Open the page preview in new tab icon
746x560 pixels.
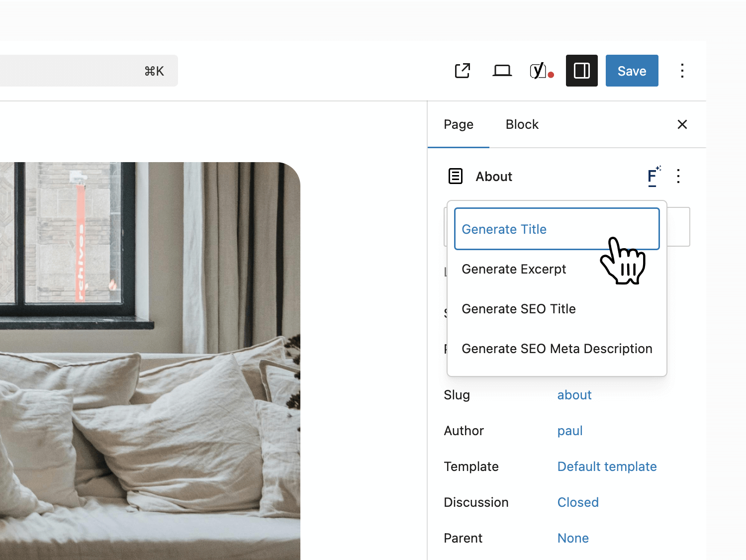463,71
